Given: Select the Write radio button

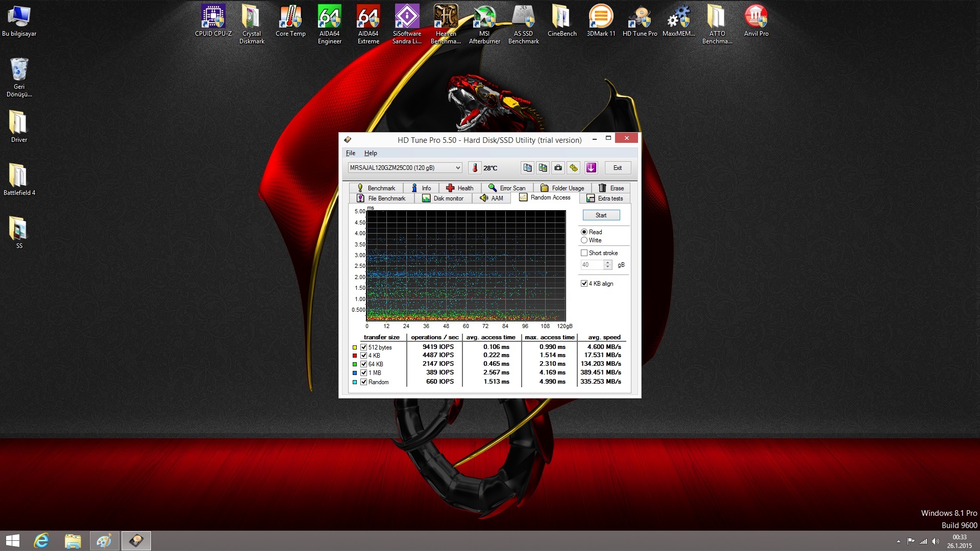Looking at the screenshot, I should click(584, 240).
